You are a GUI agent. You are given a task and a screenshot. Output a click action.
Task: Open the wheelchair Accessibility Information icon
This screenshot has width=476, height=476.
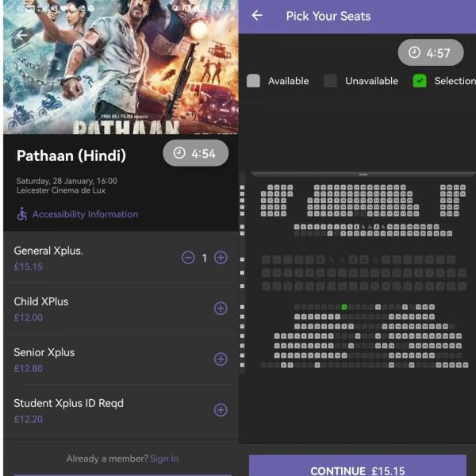(22, 214)
